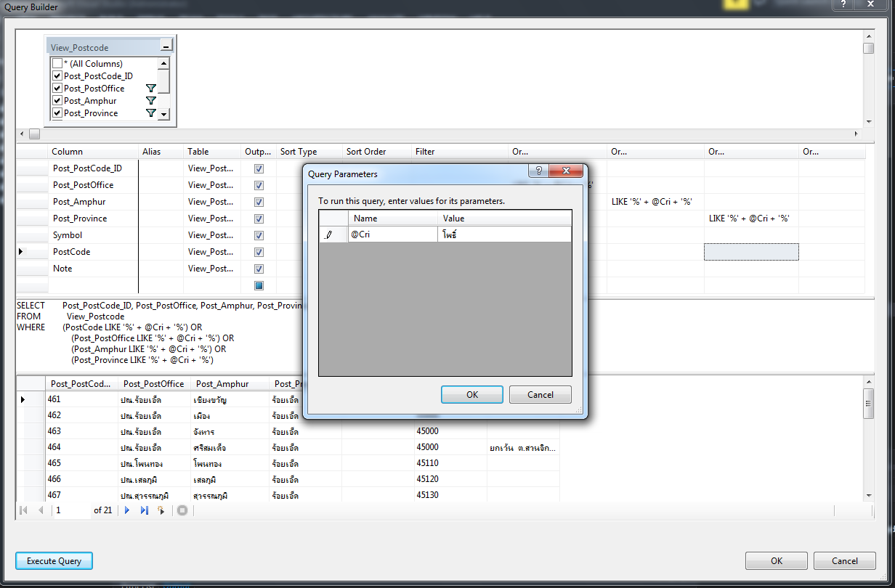The width and height of the screenshot is (895, 588).
Task: Select row header arrow of PostCode row
Action: click(20, 252)
